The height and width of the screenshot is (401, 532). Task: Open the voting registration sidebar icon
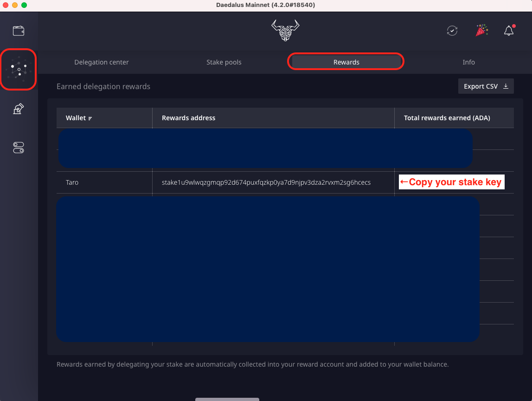pos(19,109)
